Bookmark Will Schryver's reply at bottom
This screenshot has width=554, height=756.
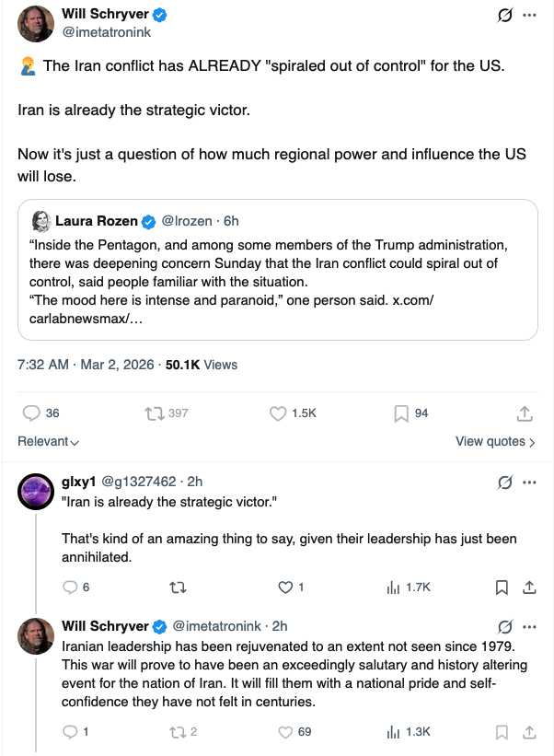(x=502, y=732)
